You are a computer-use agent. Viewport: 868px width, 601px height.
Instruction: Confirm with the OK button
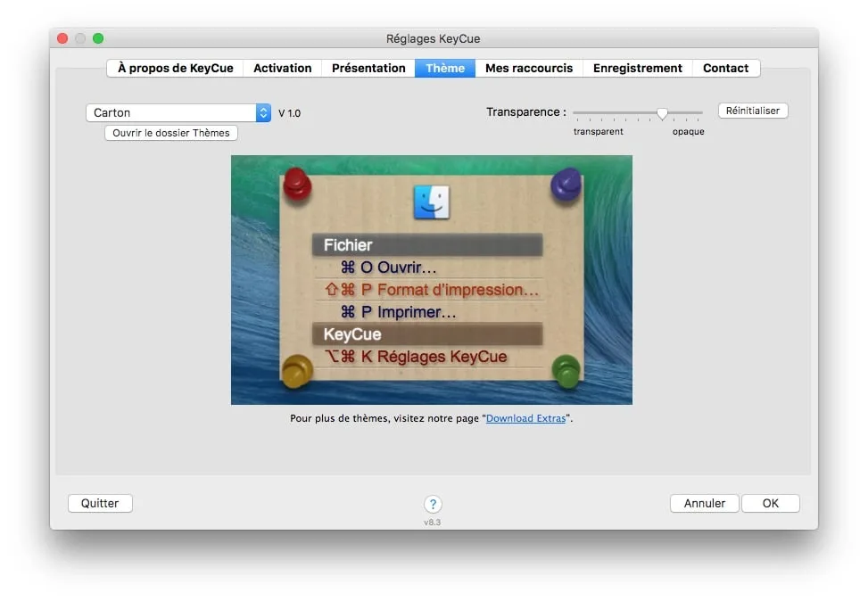pos(771,503)
